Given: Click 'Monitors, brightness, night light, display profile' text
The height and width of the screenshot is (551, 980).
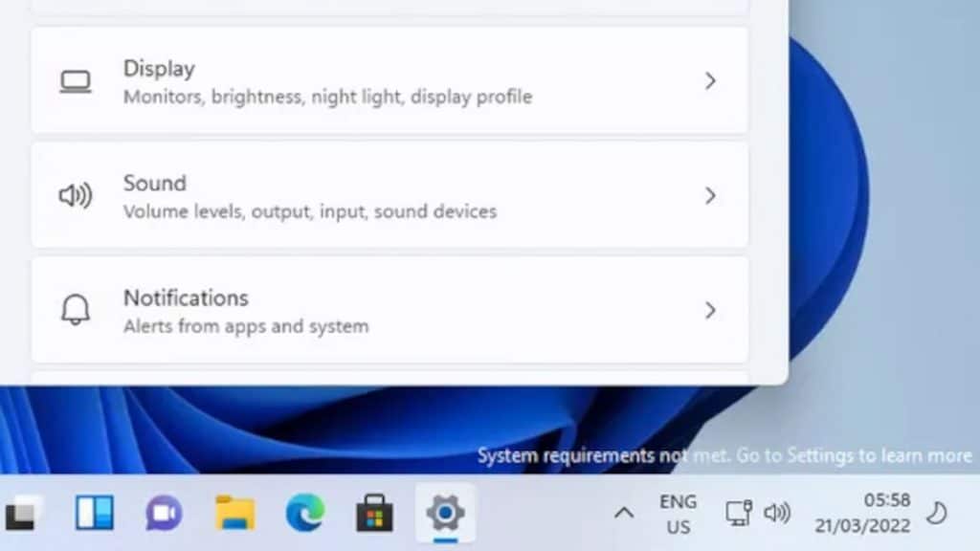Looking at the screenshot, I should click(x=327, y=97).
